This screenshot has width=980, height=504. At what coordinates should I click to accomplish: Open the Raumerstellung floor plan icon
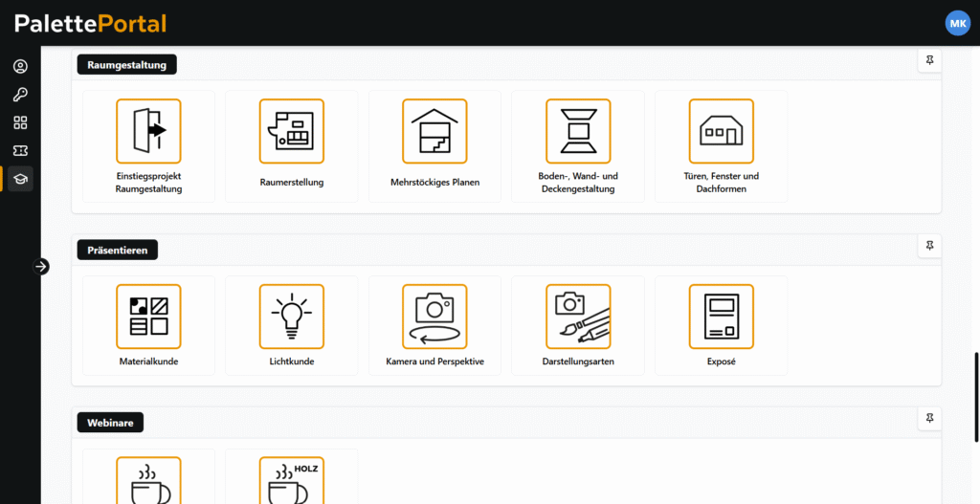click(292, 131)
